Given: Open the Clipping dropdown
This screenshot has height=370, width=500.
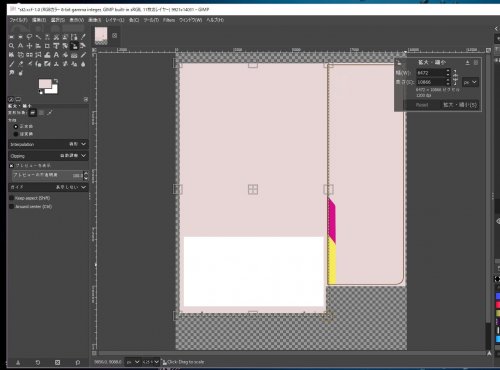Looking at the screenshot, I should [48, 156].
